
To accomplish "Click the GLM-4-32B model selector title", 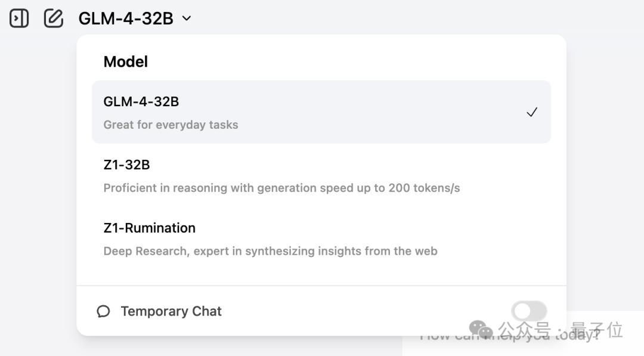I will 126,18.
